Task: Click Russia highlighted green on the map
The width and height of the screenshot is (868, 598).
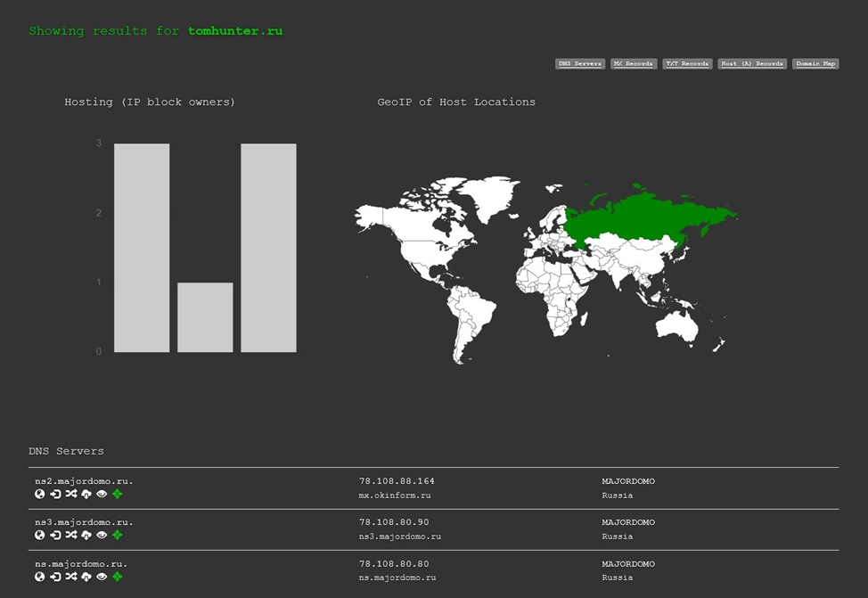Action: click(x=642, y=217)
